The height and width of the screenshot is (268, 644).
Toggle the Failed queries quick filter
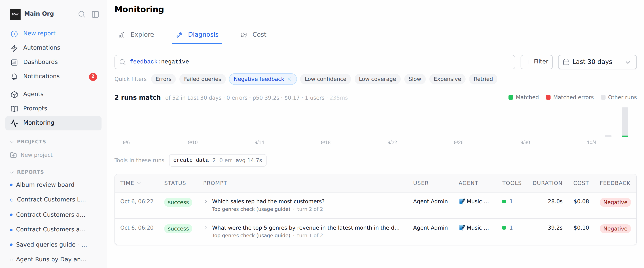tap(203, 79)
